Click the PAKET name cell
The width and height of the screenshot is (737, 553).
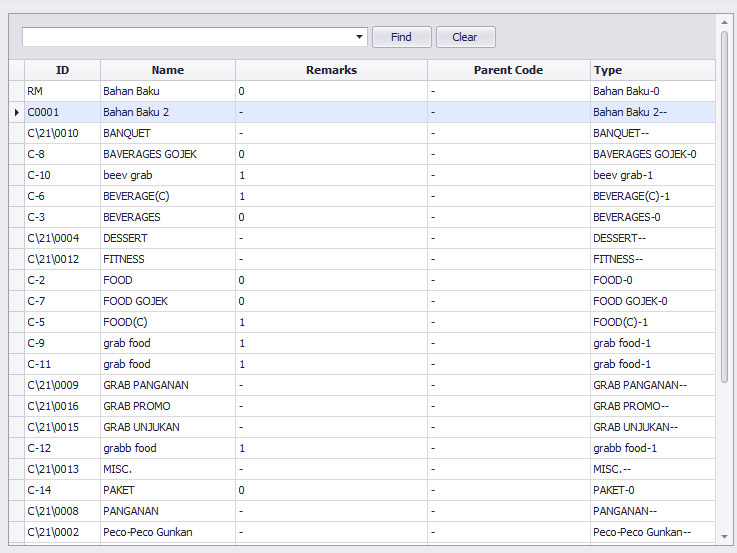[168, 490]
